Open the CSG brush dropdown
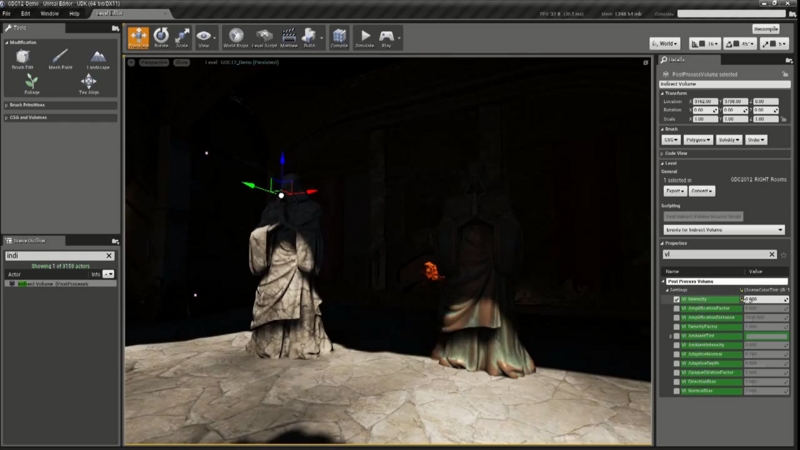The image size is (800, 450). (670, 140)
